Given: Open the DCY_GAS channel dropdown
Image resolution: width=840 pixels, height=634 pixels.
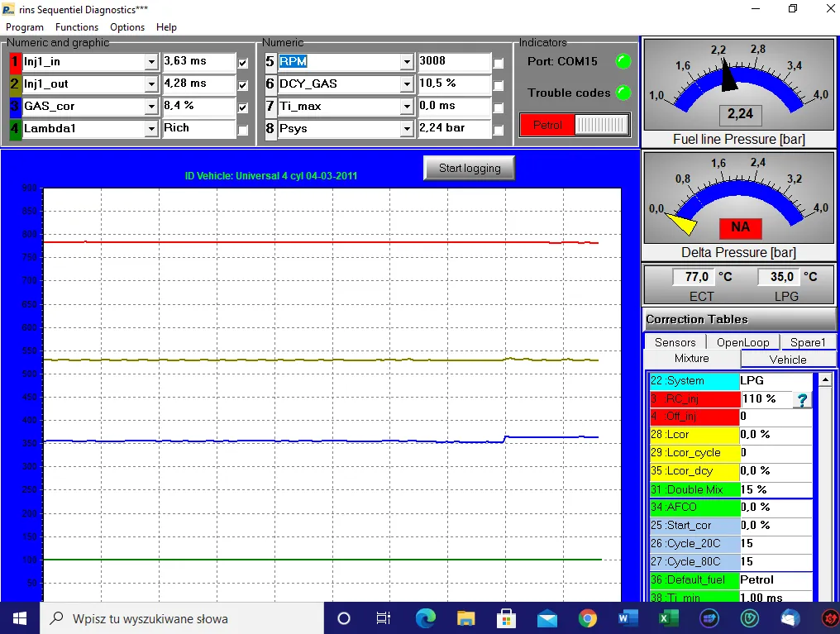Looking at the screenshot, I should 407,84.
